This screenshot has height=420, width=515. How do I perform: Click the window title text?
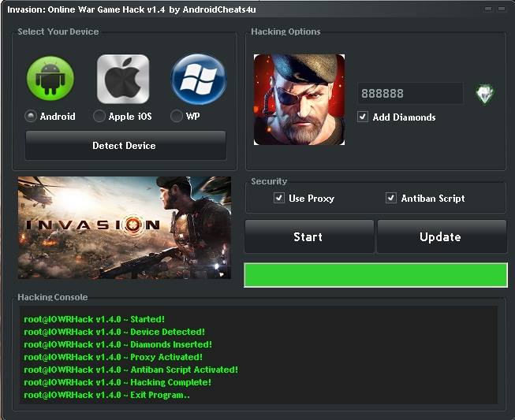[x=132, y=9]
